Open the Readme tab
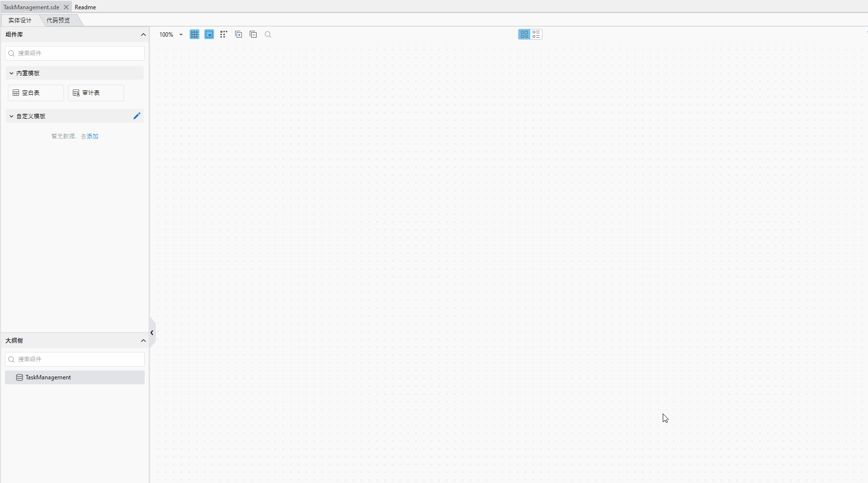 (85, 7)
